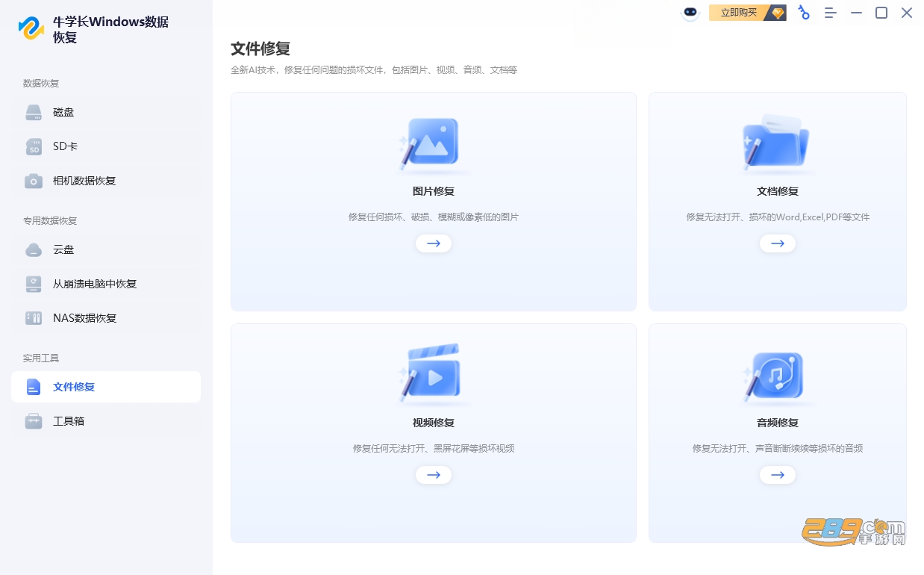Click the cloud drive icon

(x=34, y=250)
